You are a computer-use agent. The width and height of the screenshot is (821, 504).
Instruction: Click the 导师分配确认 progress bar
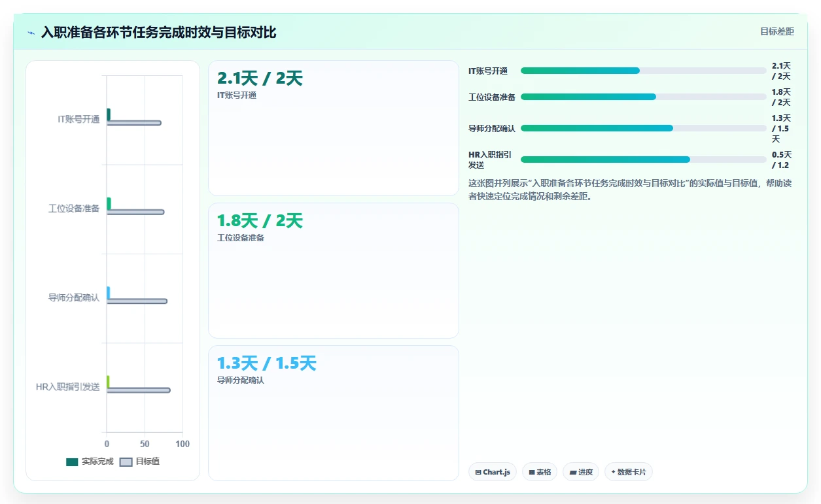[644, 128]
